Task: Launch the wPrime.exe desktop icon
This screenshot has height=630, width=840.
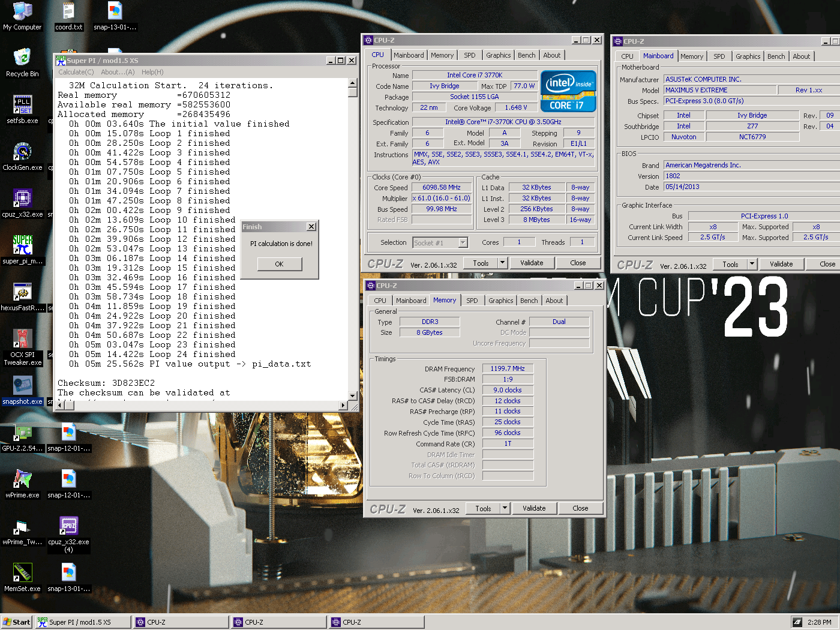Action: coord(22,484)
